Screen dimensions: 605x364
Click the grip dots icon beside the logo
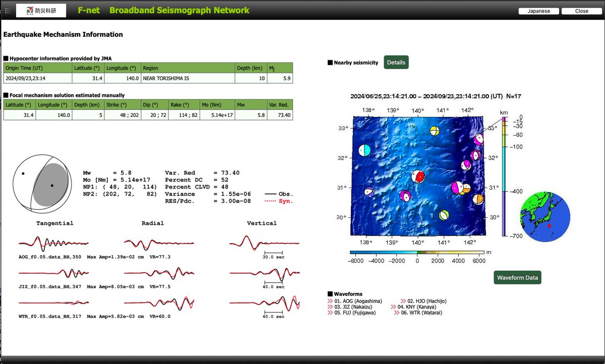click(8, 11)
